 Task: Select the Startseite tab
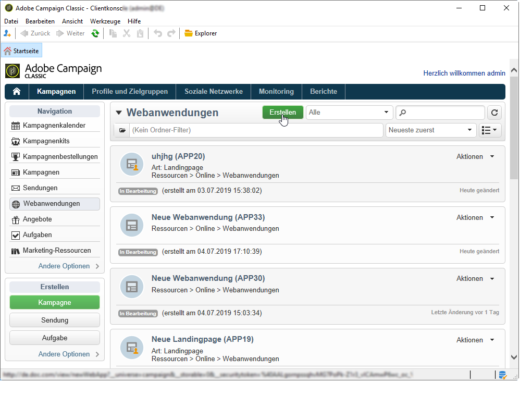22,51
